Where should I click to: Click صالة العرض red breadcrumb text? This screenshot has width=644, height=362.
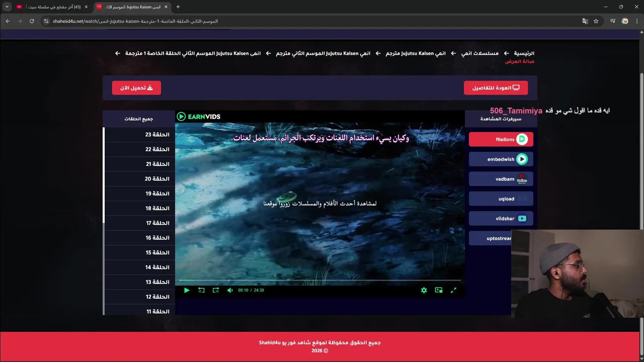(520, 61)
